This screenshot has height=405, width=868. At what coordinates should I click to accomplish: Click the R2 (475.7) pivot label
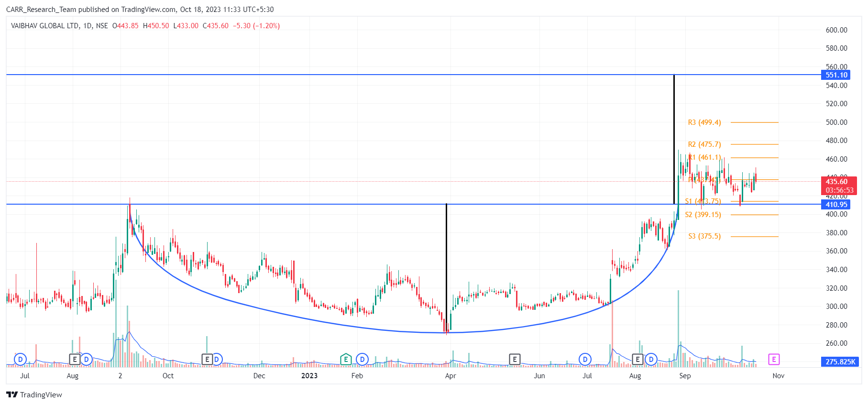click(704, 144)
